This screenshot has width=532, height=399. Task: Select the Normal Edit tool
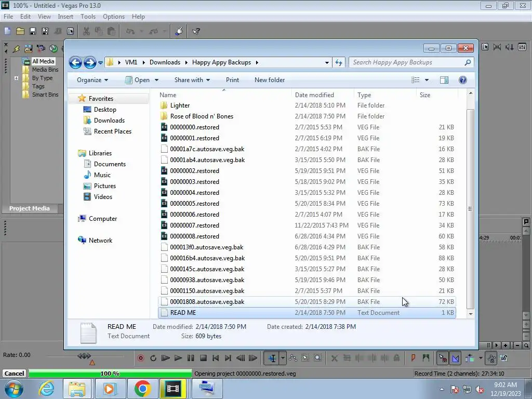click(272, 358)
